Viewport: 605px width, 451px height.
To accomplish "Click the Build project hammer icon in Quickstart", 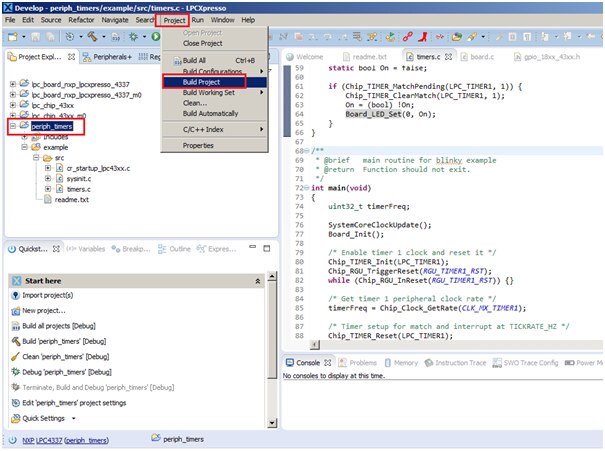I will tap(14, 342).
